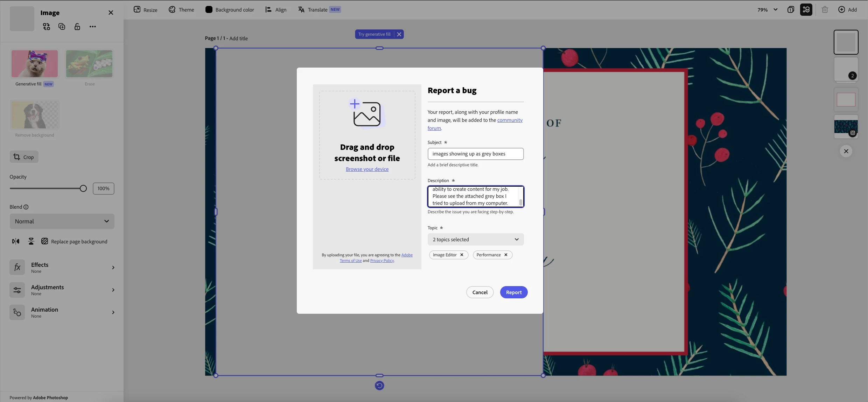Open the Normal blend mode dropdown
The height and width of the screenshot is (402, 868).
coord(62,221)
